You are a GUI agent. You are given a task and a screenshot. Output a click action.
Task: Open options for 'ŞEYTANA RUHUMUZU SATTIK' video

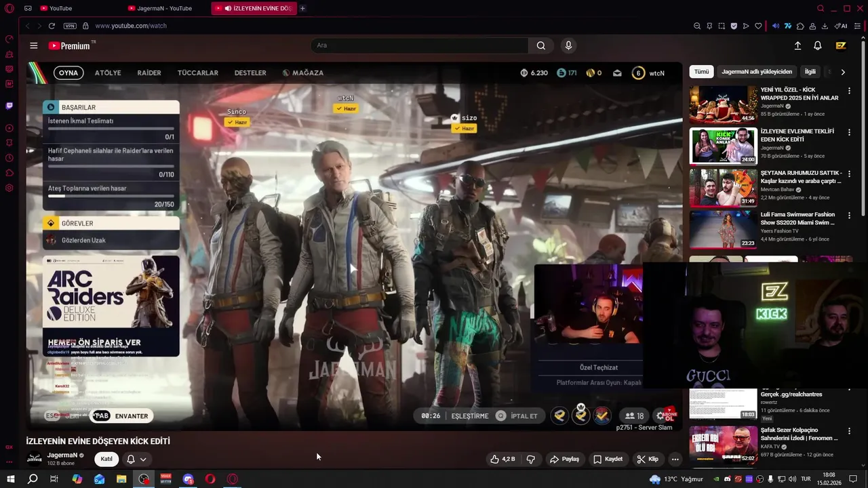pos(849,174)
